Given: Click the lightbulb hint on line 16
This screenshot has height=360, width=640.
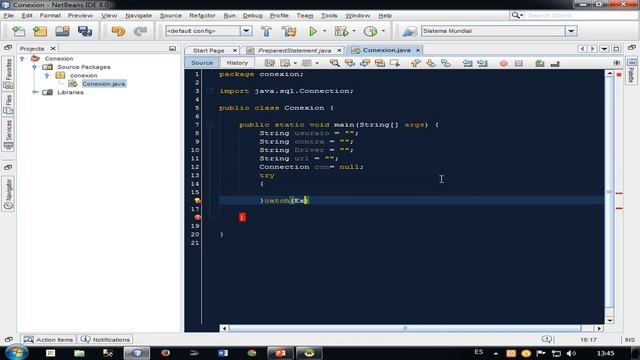Looking at the screenshot, I should pos(198,200).
